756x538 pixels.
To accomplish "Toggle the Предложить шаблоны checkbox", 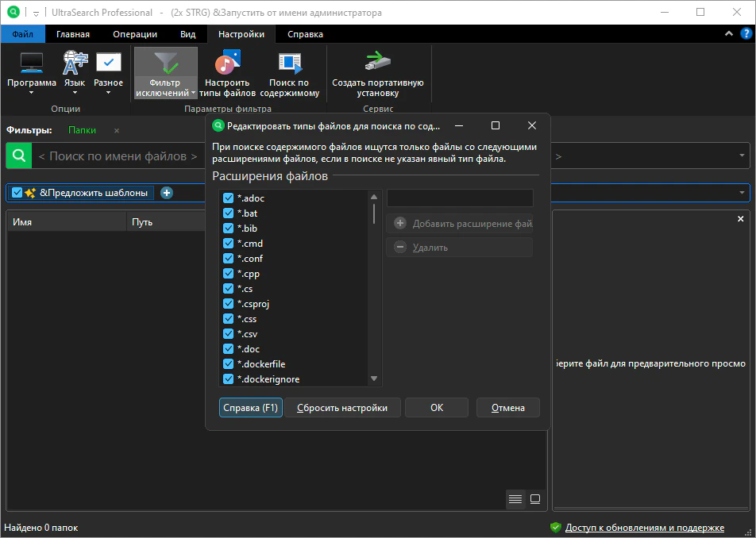I will (17, 193).
